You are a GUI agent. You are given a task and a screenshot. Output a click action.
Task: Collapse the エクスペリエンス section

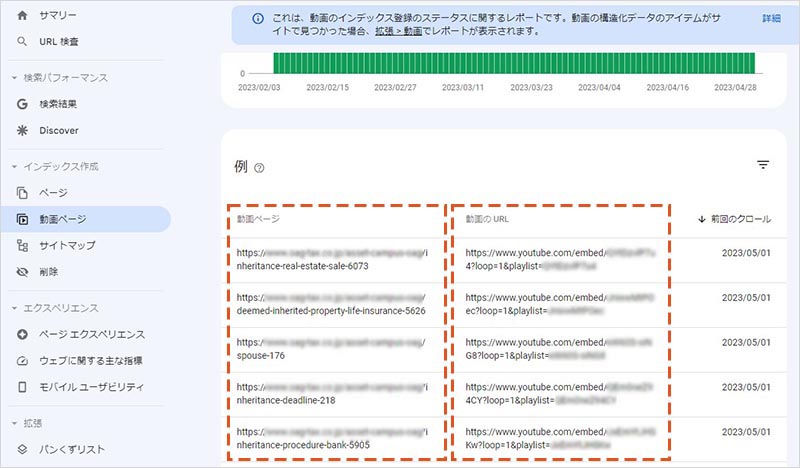pyautogui.click(x=14, y=308)
